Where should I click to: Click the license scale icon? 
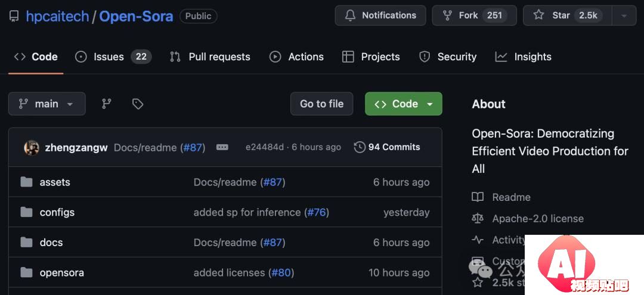(478, 219)
